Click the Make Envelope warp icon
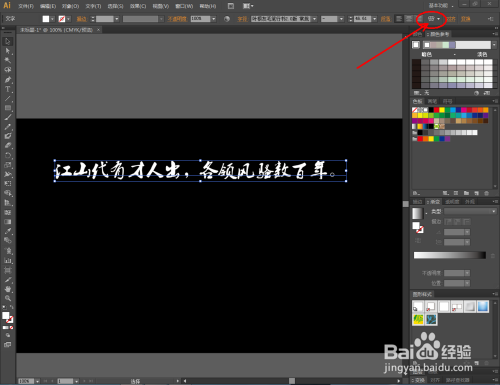The height and width of the screenshot is (385, 500). [431, 19]
